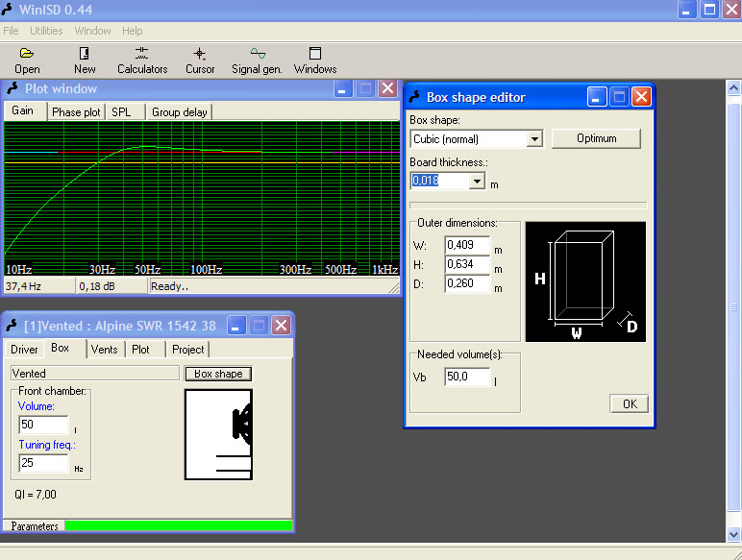Click the box shape diagram preview
The width and height of the screenshot is (742, 560).
(x=585, y=281)
